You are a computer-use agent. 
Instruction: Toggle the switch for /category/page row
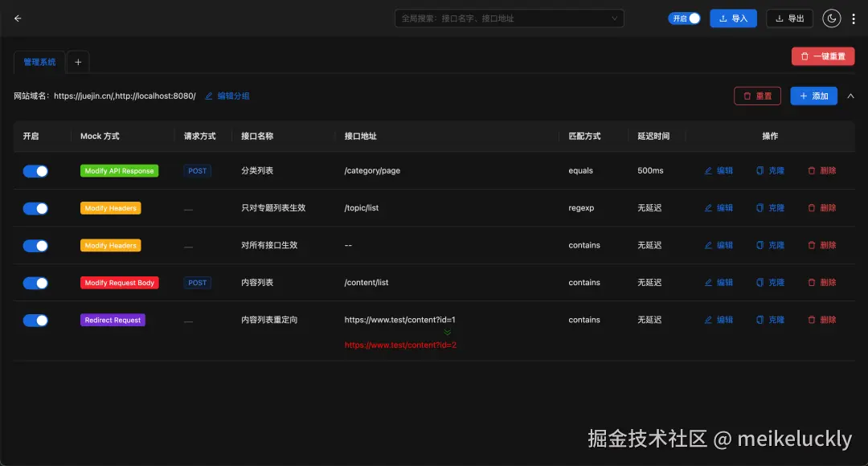(x=35, y=171)
